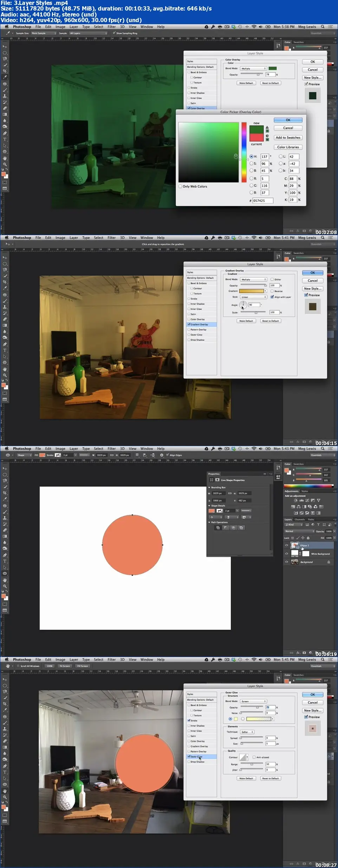Screen dimensions: 338x868
Task: Select the Layers panel tab
Action: [288, 519]
